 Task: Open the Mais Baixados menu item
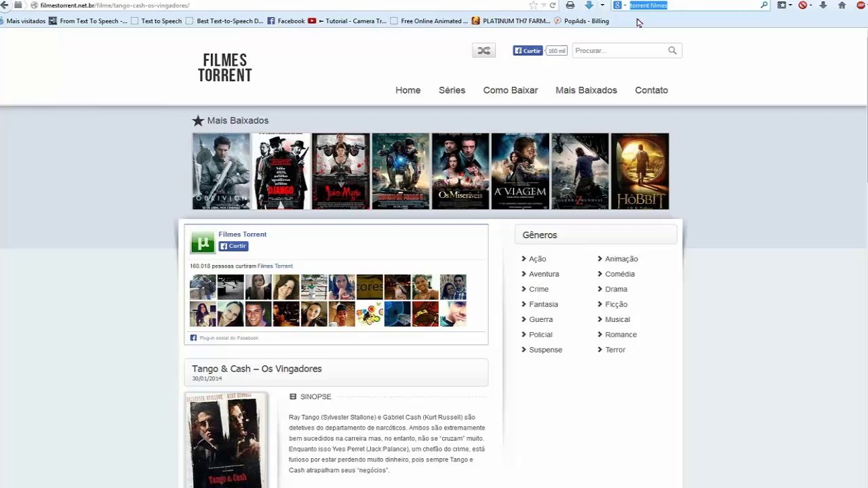point(587,90)
